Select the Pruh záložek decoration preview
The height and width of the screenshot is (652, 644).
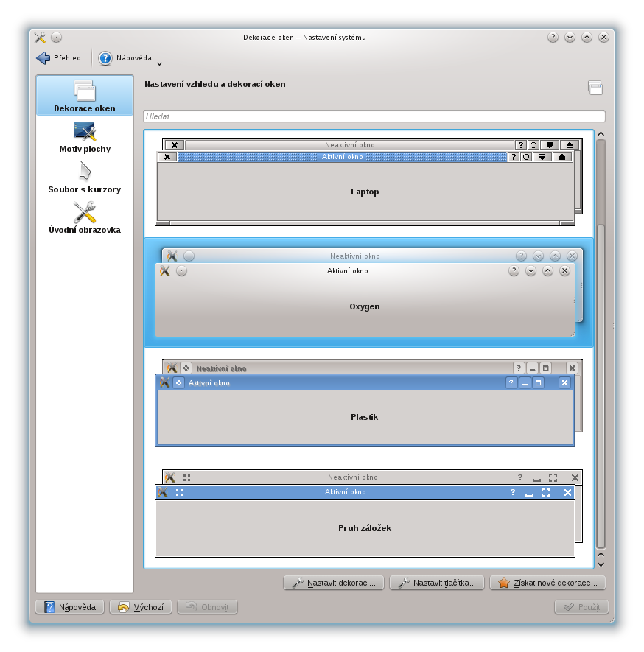click(x=368, y=514)
